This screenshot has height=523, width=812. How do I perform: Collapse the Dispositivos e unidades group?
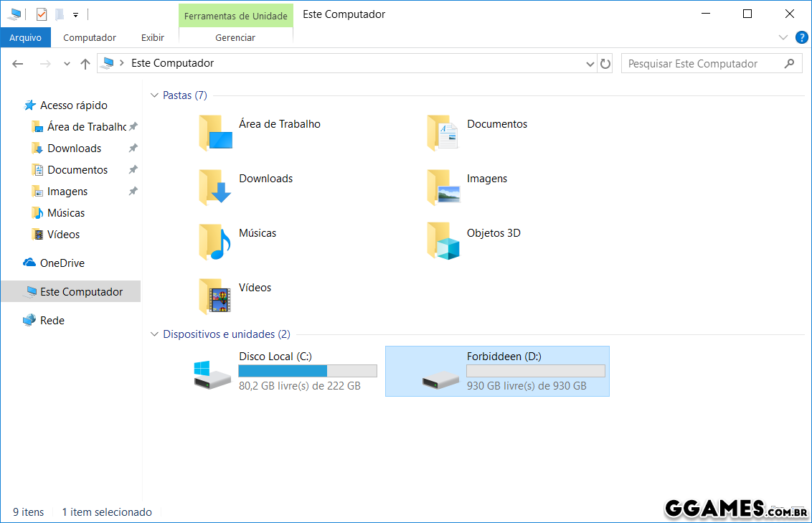pos(154,334)
